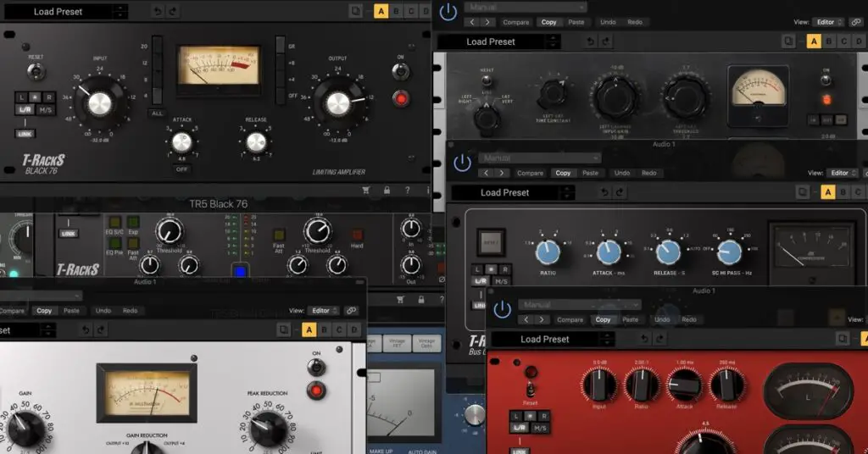This screenshot has height=454, width=868.
Task: Go to previous preset in Bus Compressor header
Action: point(486,173)
